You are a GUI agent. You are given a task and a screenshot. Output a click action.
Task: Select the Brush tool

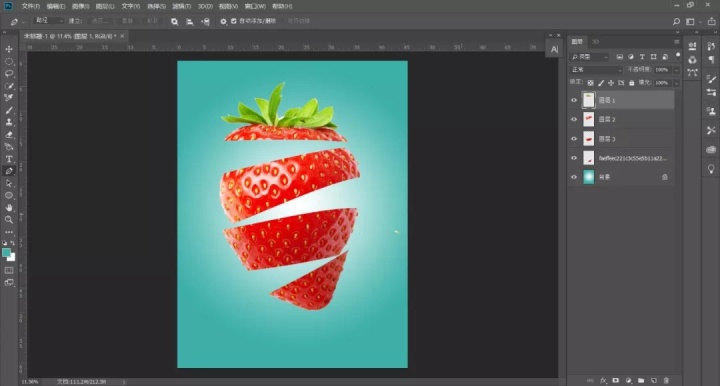tap(9, 110)
